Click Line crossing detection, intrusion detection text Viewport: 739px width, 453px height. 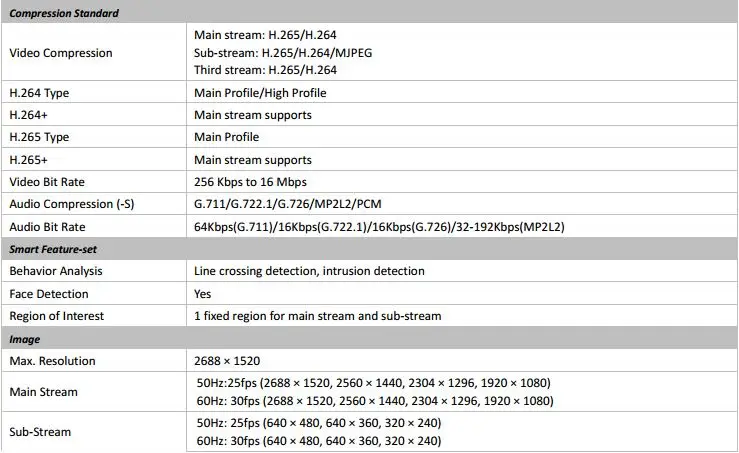[x=309, y=271]
